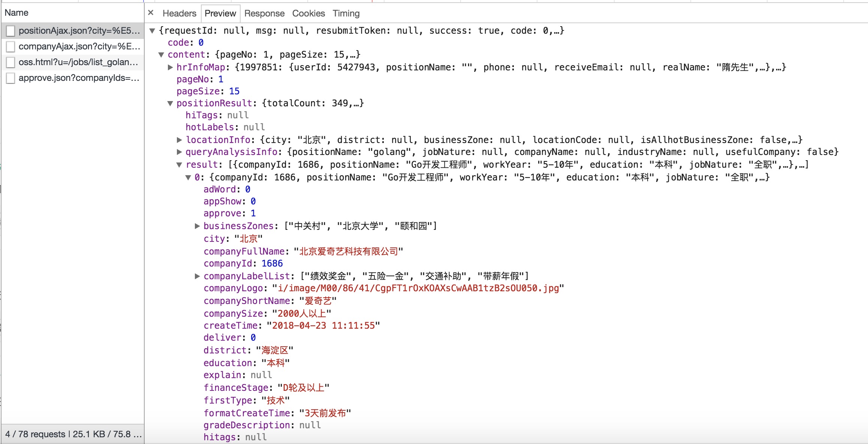This screenshot has width=868, height=444.
Task: Open the Cookies tab
Action: pos(308,13)
